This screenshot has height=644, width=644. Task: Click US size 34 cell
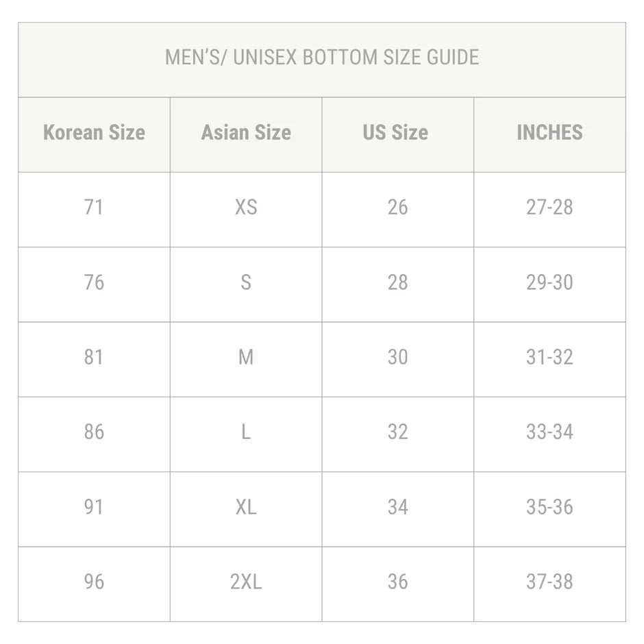[397, 507]
